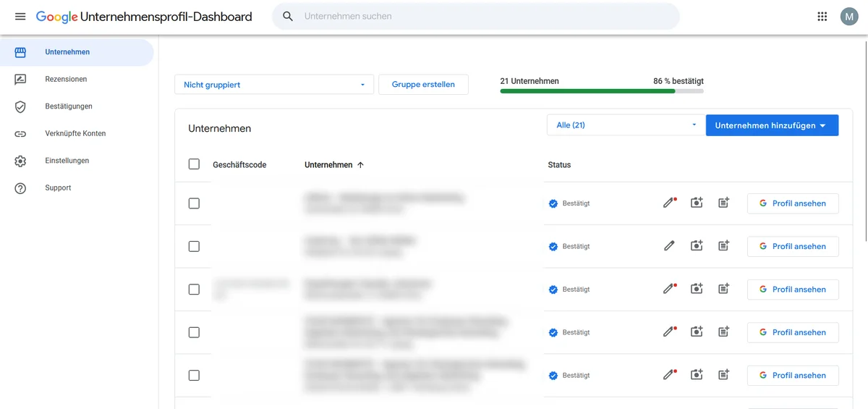Image resolution: width=868 pixels, height=409 pixels.
Task: Click Profil ansehen in second row
Action: pos(793,246)
